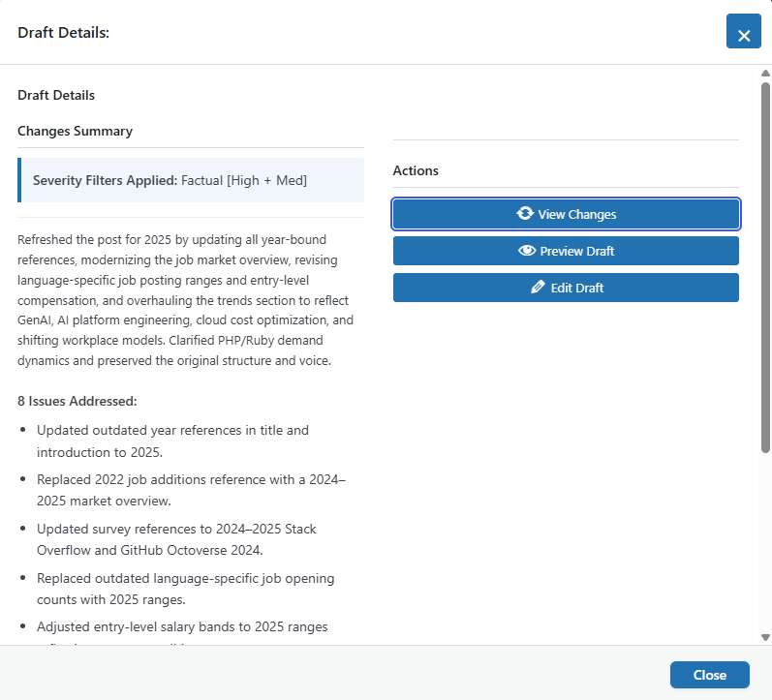The height and width of the screenshot is (700, 772).
Task: Select the "Updated outdated year references" bullet
Action: point(172,441)
